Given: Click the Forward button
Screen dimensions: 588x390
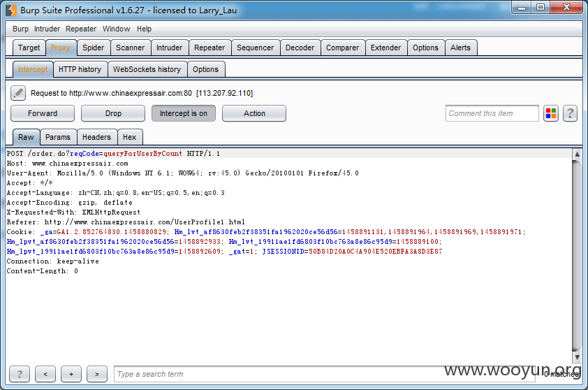Looking at the screenshot, I should point(43,113).
